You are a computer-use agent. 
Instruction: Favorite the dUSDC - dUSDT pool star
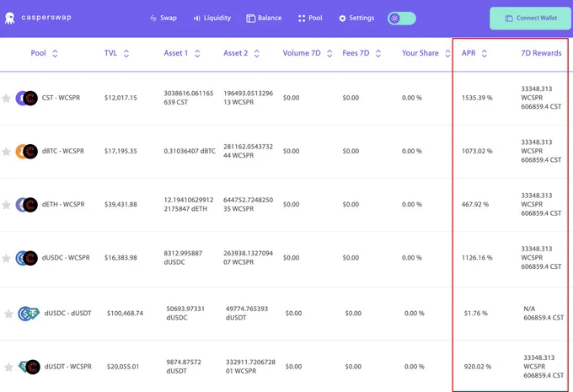coord(8,314)
